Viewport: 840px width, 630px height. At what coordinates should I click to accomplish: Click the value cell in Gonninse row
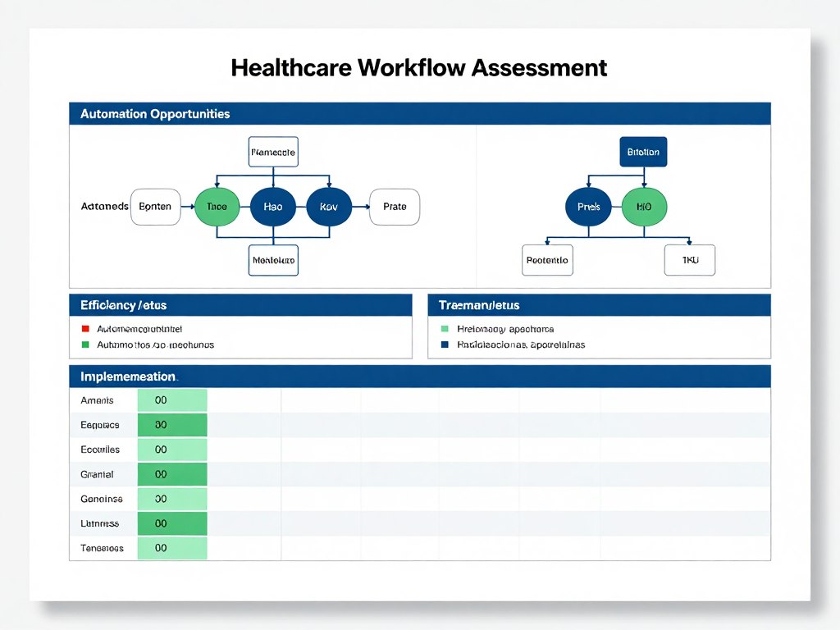pyautogui.click(x=172, y=499)
